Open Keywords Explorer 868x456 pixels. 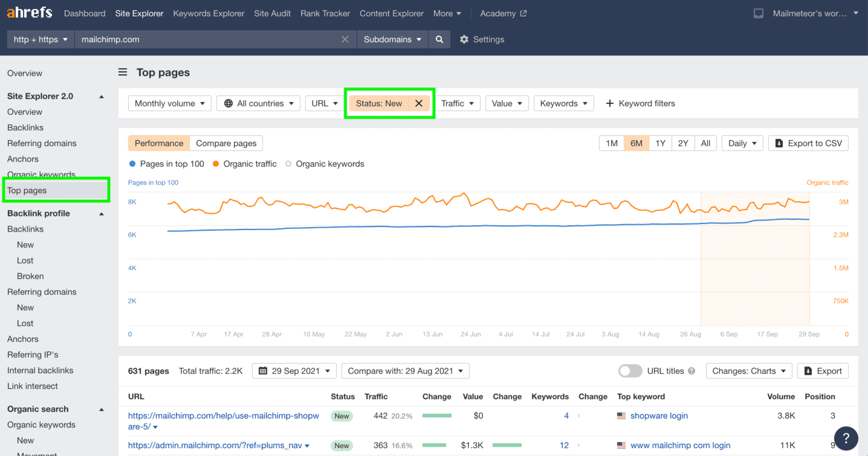click(x=209, y=13)
